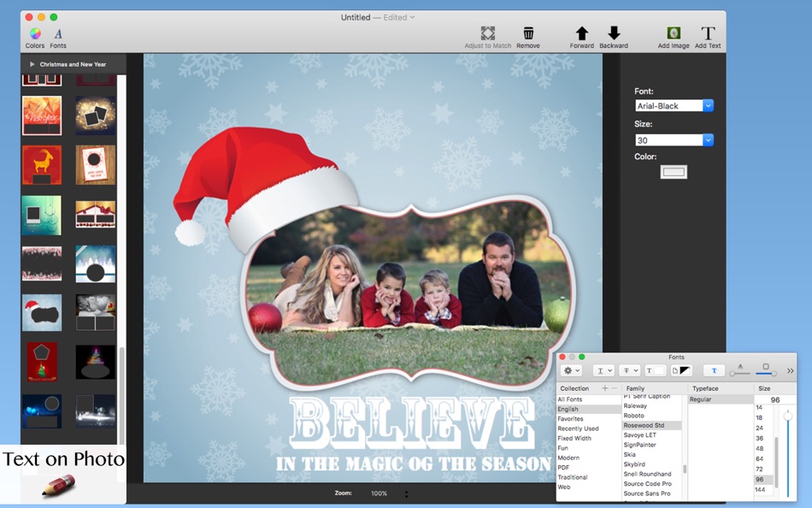Open the Colors panel icon
812x508 pixels.
pos(35,34)
